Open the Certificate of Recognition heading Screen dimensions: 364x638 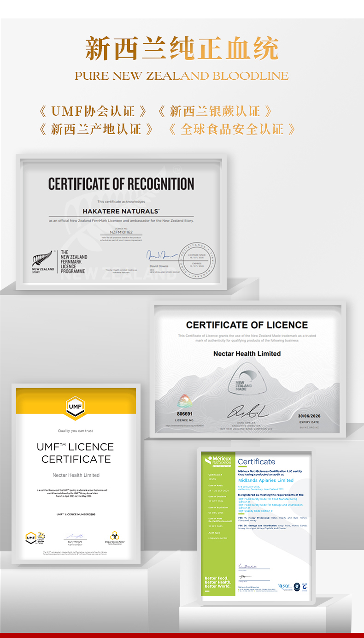[x=121, y=184]
